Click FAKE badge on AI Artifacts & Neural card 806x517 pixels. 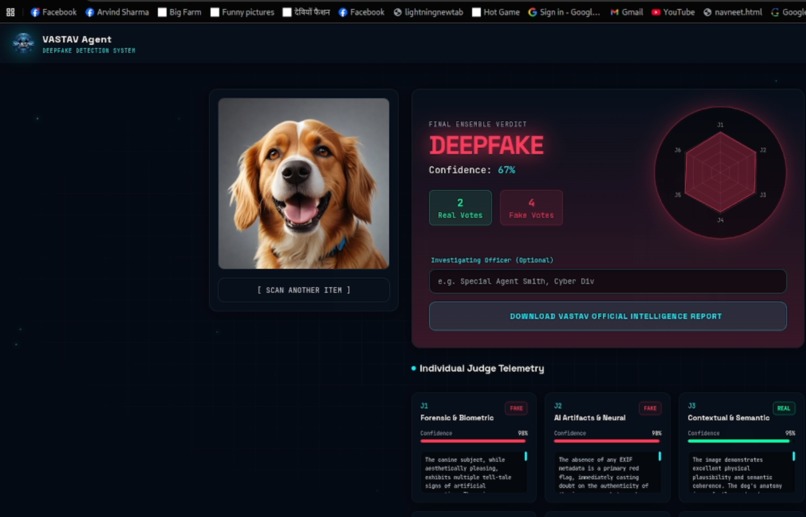pos(650,408)
